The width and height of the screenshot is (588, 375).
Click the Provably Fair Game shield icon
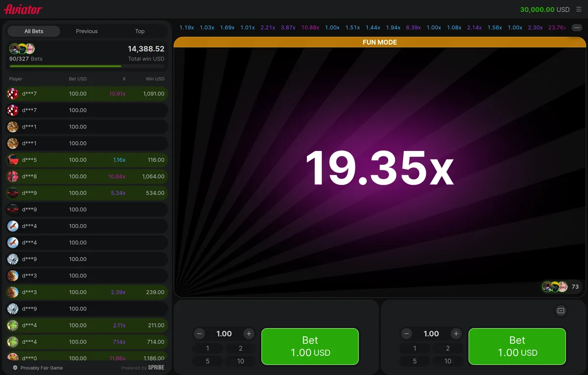coord(15,368)
